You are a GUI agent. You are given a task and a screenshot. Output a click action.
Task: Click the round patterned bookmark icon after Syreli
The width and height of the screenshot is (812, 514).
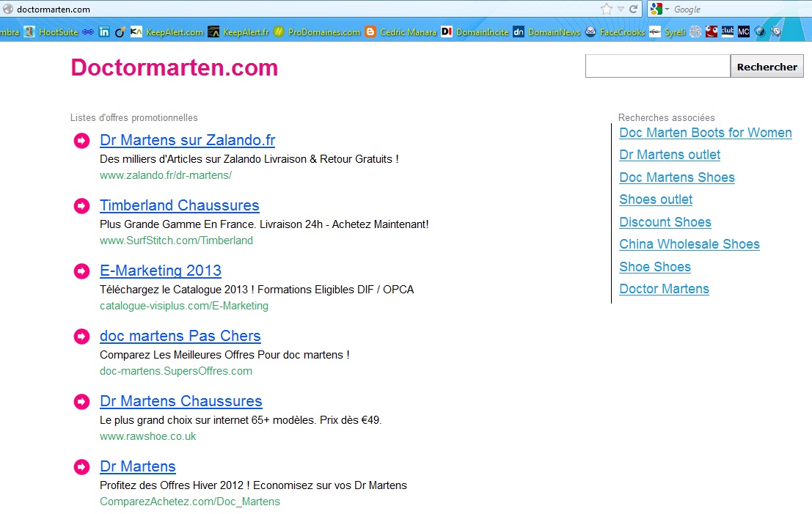coord(695,32)
